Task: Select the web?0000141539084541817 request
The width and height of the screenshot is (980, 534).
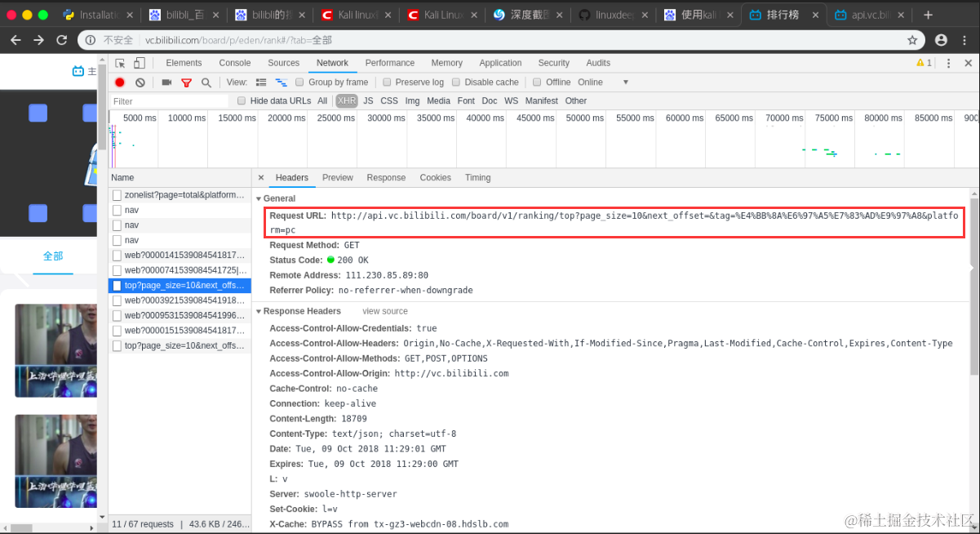Action: [180, 256]
